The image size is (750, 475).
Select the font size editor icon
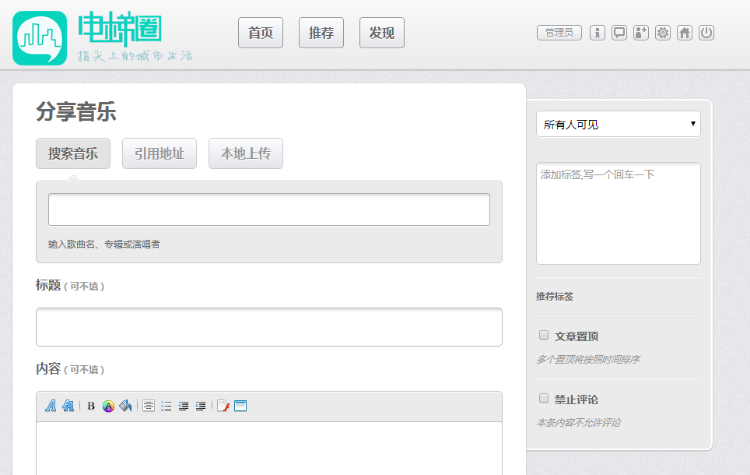[68, 406]
